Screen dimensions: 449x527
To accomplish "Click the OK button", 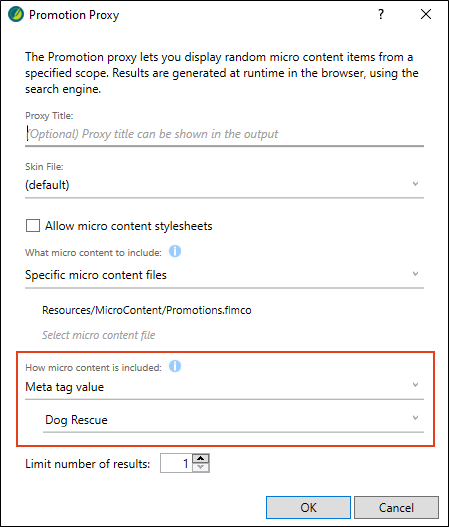I will point(308,508).
